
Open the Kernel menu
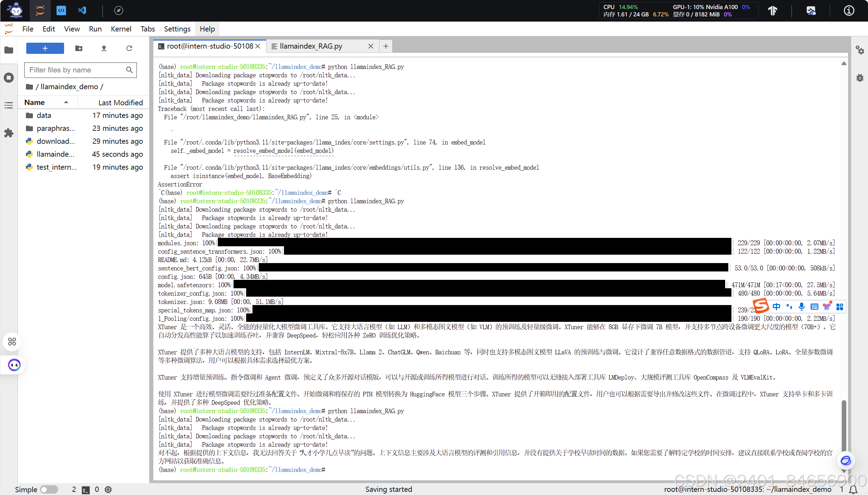(121, 29)
